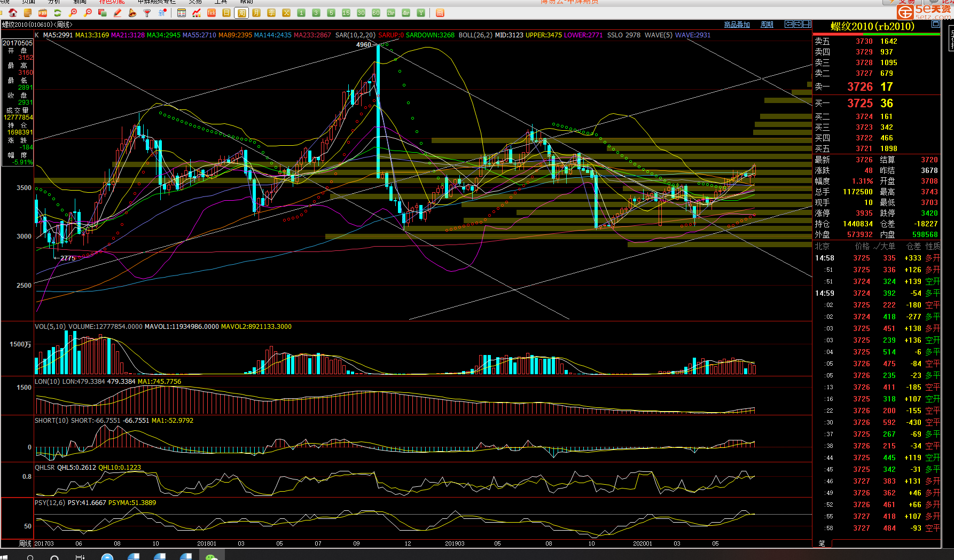Viewport: 954px width, 560px height.
Task: Open the quote list table icon
Action: (x=182, y=13)
